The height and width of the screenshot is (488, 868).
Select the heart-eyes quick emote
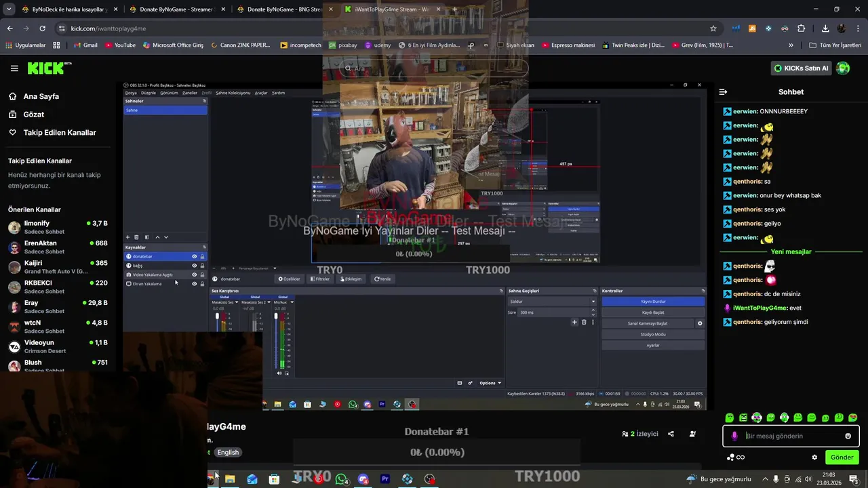[x=852, y=418]
